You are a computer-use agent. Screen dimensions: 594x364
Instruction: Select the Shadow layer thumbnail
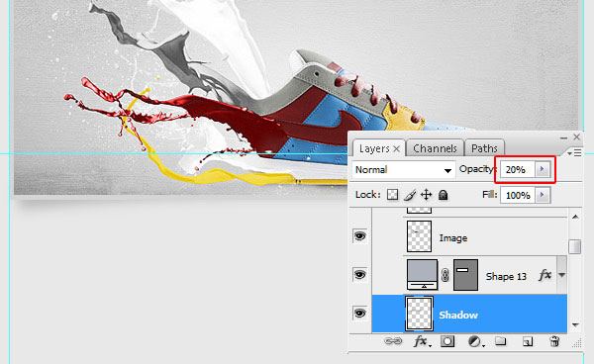coord(419,314)
